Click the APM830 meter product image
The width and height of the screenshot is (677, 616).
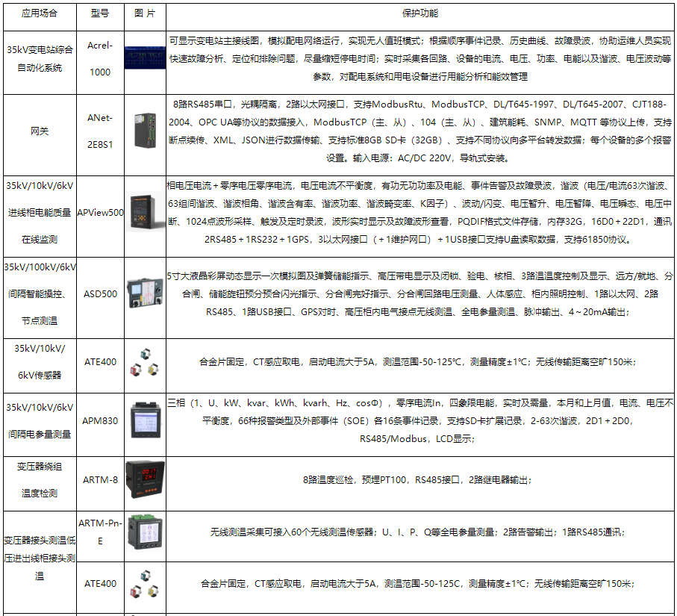[x=145, y=420]
